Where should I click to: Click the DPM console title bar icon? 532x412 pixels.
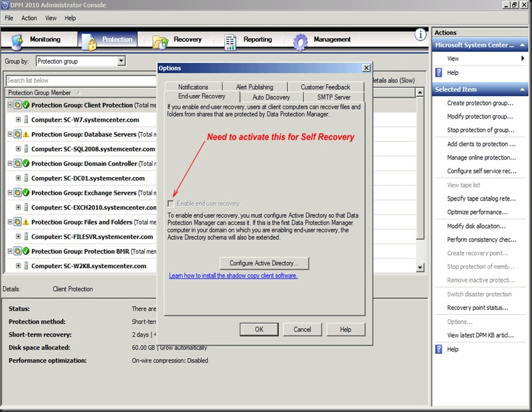[5, 5]
